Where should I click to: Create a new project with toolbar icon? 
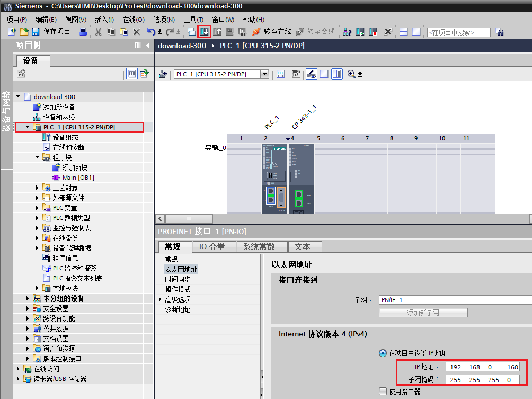tap(12, 32)
